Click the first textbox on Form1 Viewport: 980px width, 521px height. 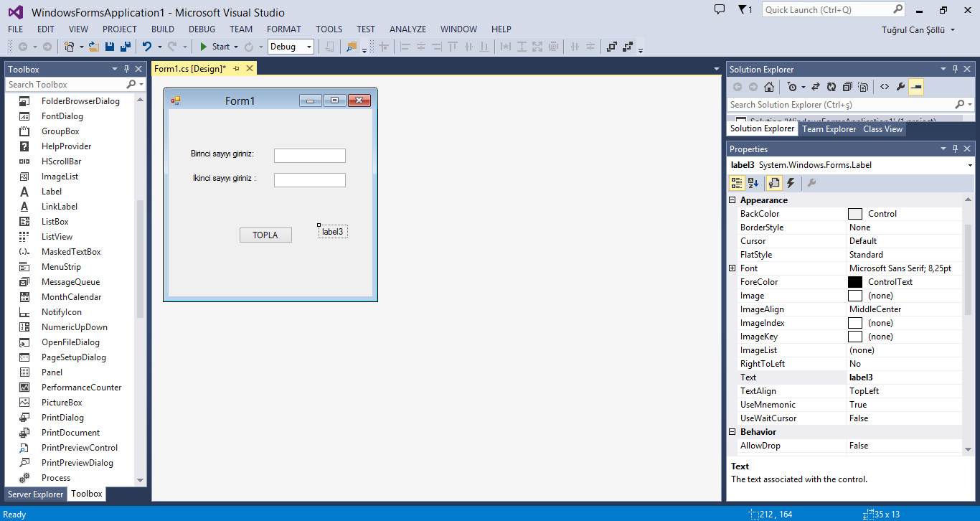tap(310, 156)
